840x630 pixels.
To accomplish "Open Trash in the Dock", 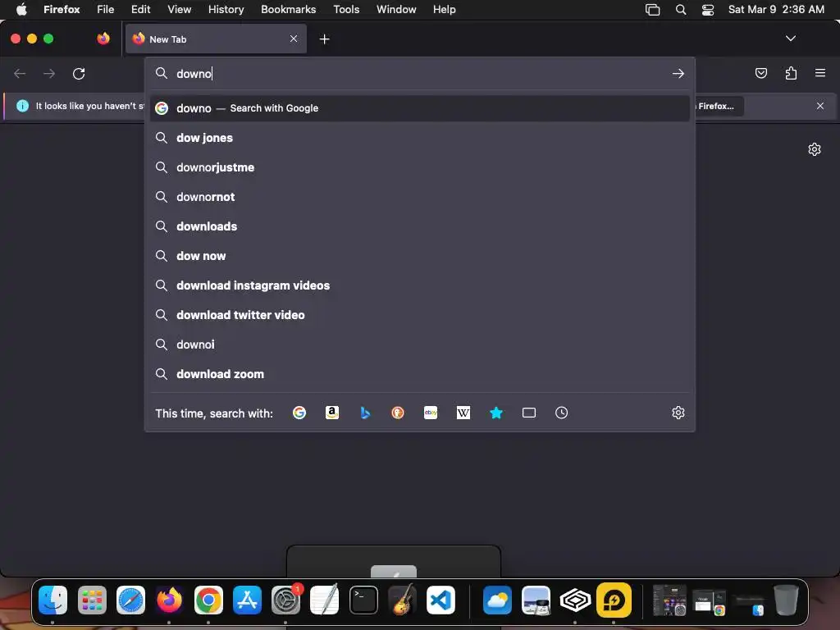I will 786,600.
